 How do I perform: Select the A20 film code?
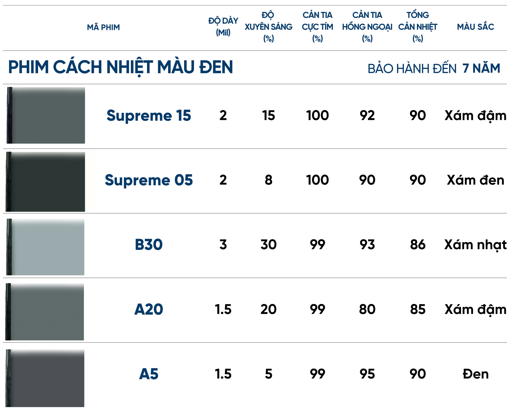tap(149, 309)
